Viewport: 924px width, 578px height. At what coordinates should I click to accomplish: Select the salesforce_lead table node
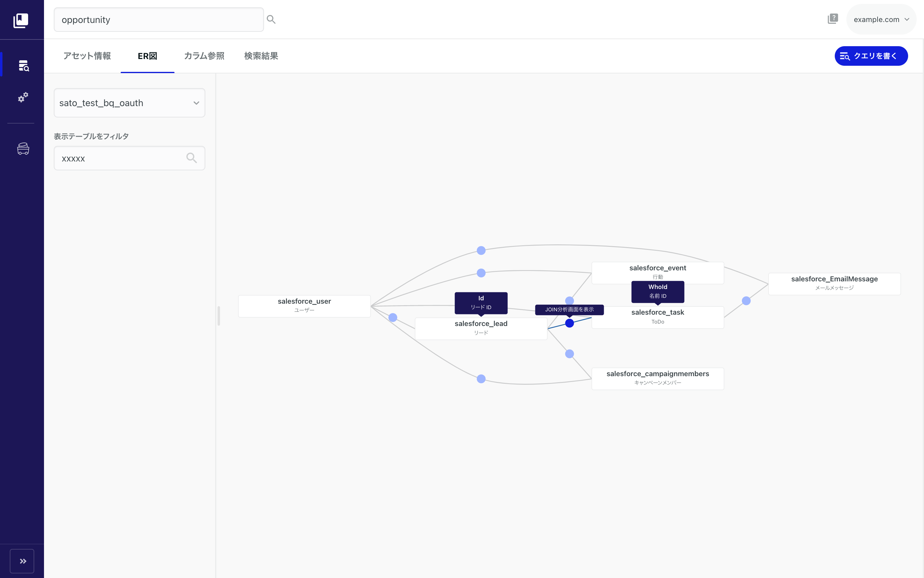tap(481, 328)
